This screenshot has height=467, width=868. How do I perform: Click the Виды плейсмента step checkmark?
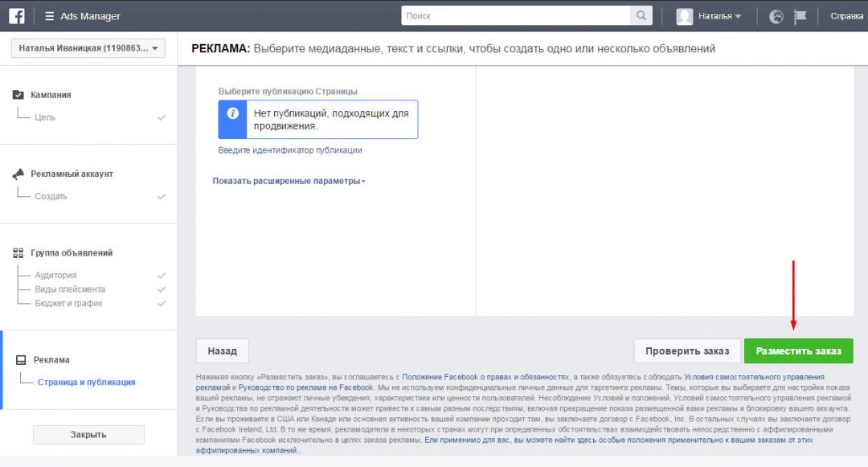(161, 289)
